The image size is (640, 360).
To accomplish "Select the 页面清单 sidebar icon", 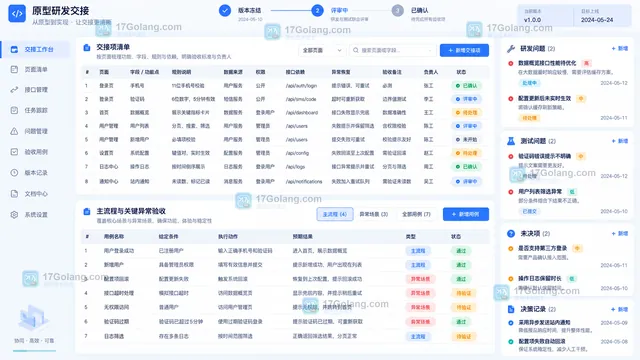I will 14,69.
